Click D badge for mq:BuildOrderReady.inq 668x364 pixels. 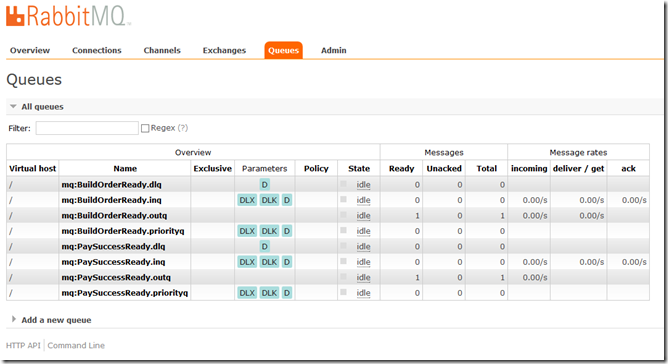(x=287, y=200)
